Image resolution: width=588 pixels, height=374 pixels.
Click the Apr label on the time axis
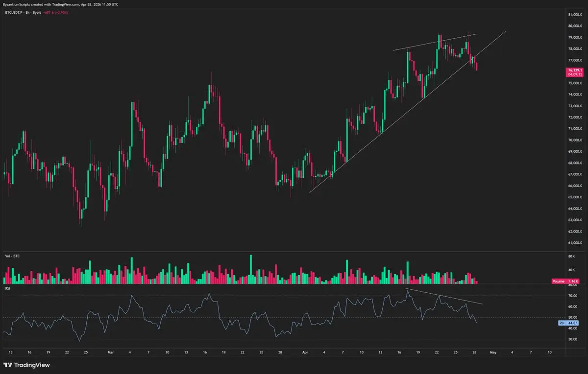click(x=305, y=352)
